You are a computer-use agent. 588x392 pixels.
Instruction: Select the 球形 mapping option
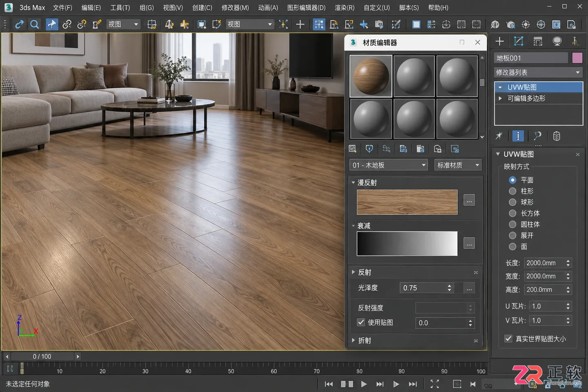(x=512, y=202)
